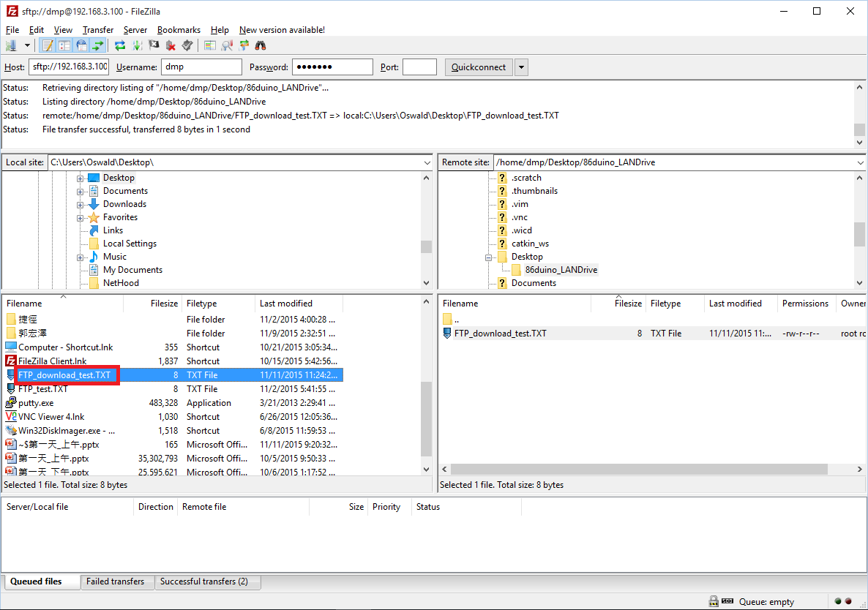Toggle synchronized browsing
868x610 pixels.
[x=244, y=45]
